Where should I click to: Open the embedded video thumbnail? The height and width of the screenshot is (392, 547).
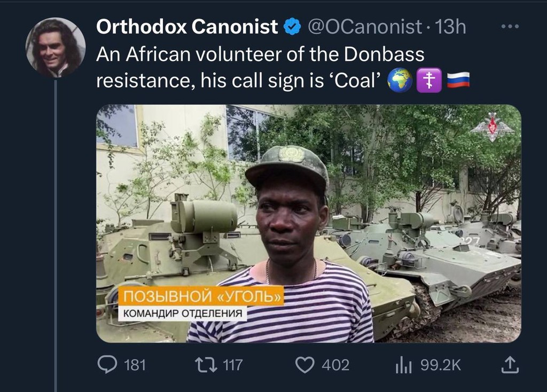pyautogui.click(x=309, y=224)
